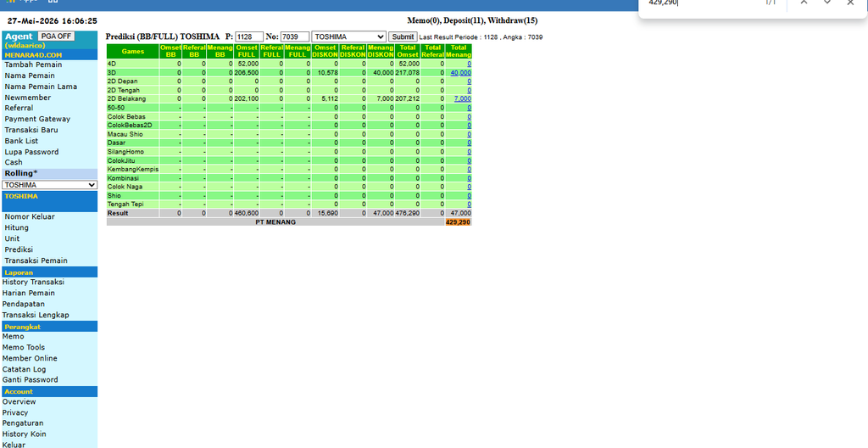Open Total Menang 0 link in Colok Bebas row

[x=470, y=116]
